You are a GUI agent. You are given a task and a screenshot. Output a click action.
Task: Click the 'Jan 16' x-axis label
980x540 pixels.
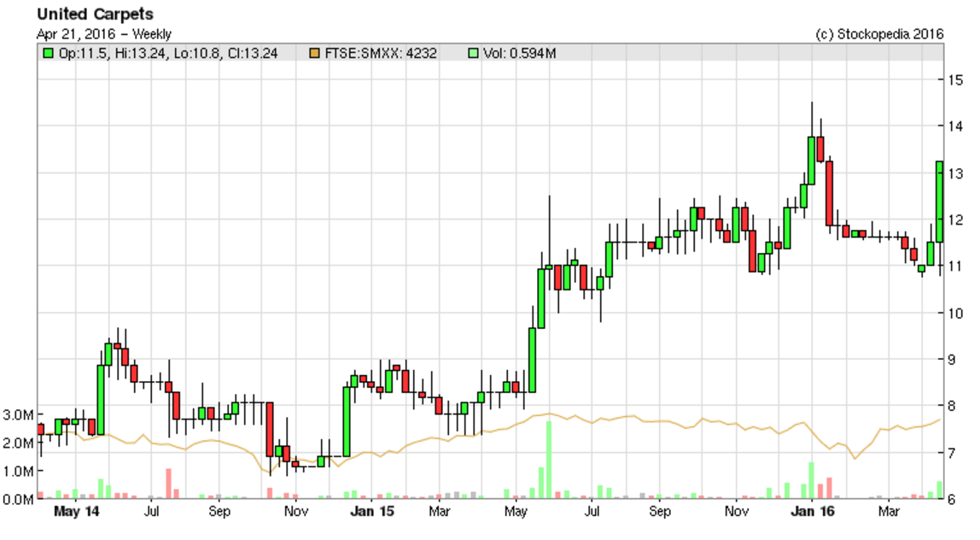812,511
